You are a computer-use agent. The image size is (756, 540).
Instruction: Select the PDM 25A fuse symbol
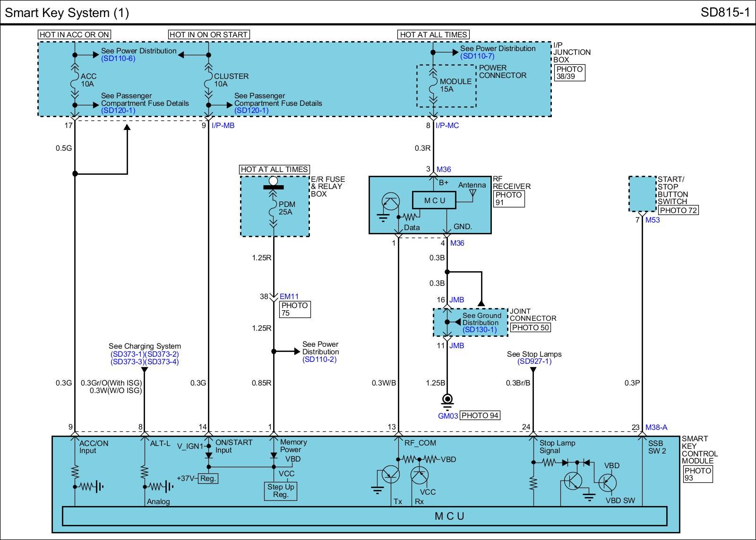click(x=273, y=209)
